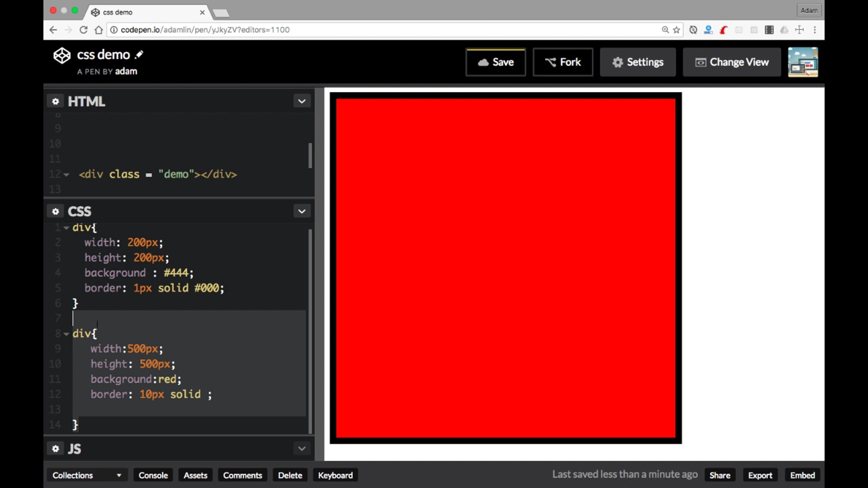Click the Fork button

click(562, 62)
